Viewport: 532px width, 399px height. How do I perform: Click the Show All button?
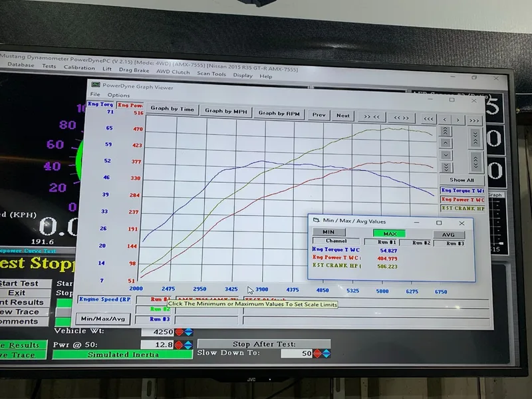point(462,180)
